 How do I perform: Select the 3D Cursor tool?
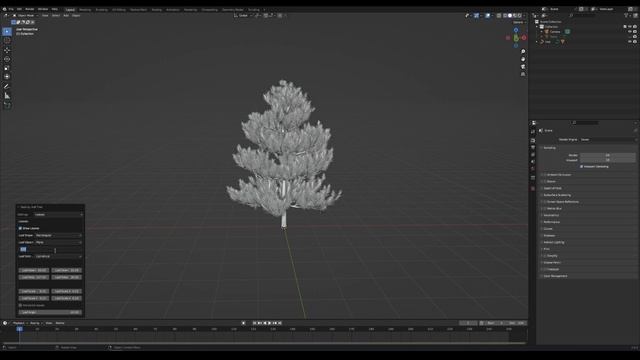click(x=7, y=41)
